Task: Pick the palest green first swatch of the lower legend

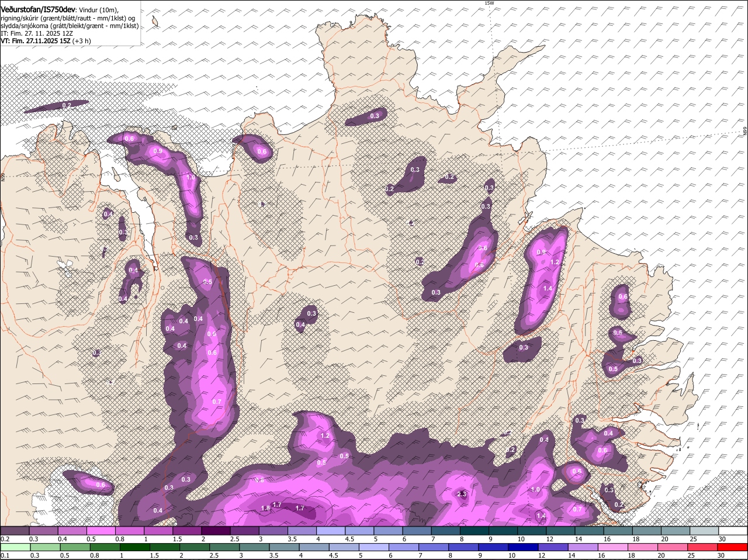Action: pyautogui.click(x=15, y=548)
